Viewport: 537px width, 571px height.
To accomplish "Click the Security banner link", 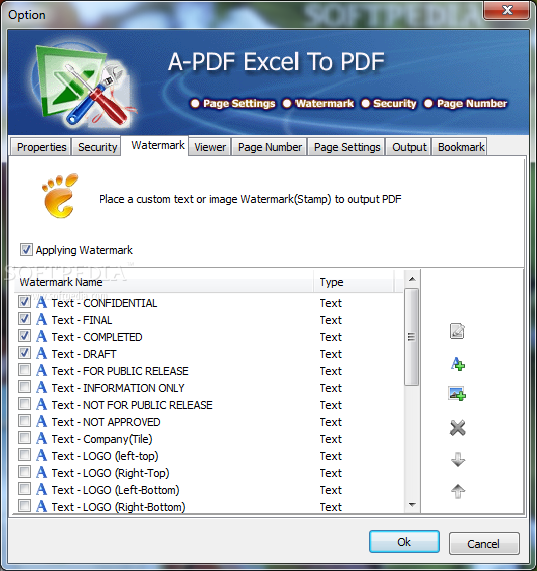I will pos(389,103).
